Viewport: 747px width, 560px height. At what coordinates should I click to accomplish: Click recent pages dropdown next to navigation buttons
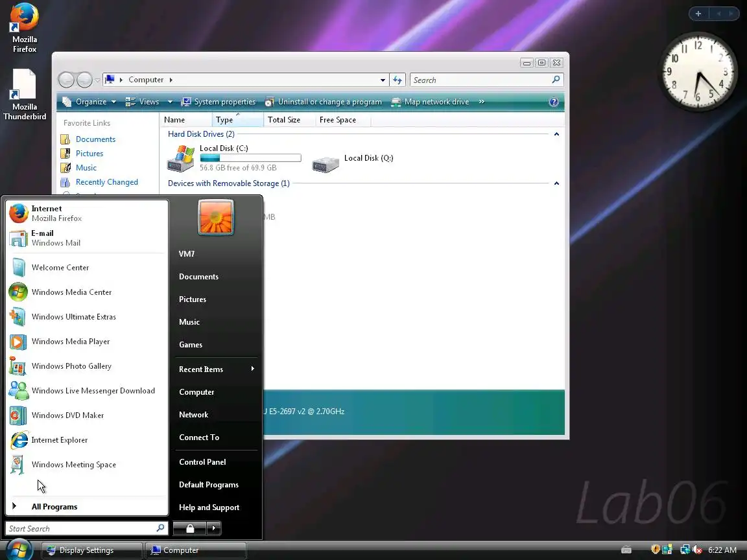[x=97, y=80]
